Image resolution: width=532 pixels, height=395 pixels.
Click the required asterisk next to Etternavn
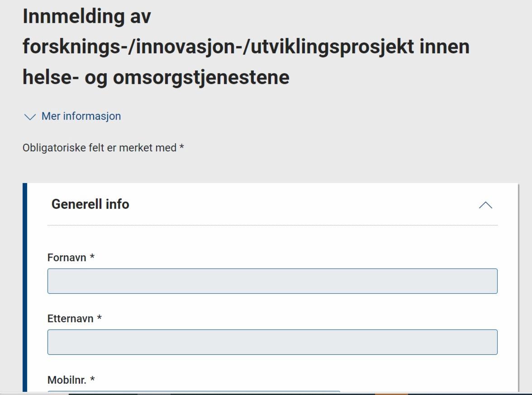[100, 319]
